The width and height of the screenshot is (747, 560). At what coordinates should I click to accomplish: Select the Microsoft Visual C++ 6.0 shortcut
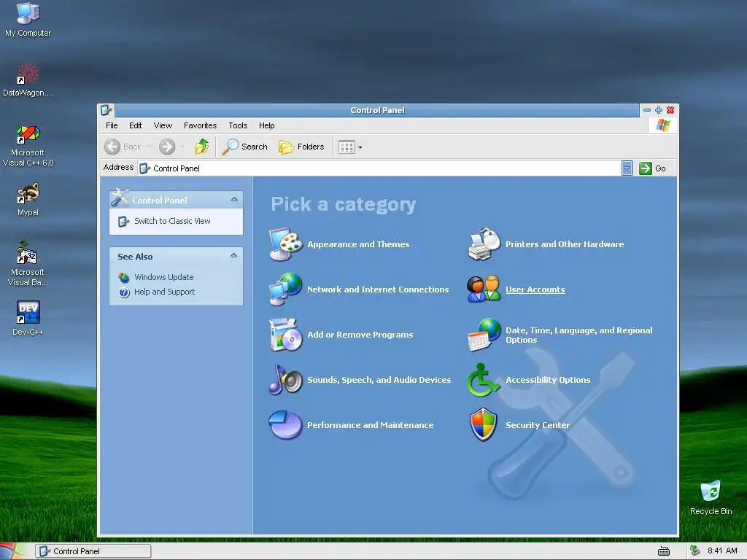(x=28, y=146)
